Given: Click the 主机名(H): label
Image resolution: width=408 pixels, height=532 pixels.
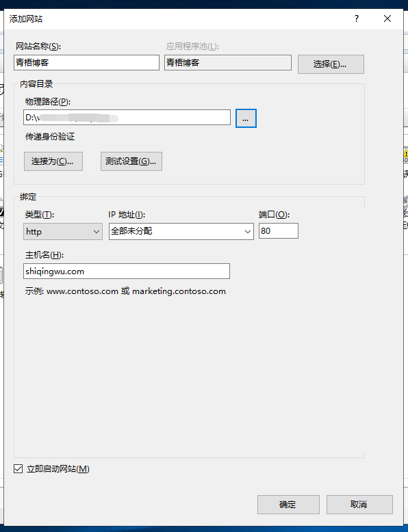Looking at the screenshot, I should click(x=44, y=255).
